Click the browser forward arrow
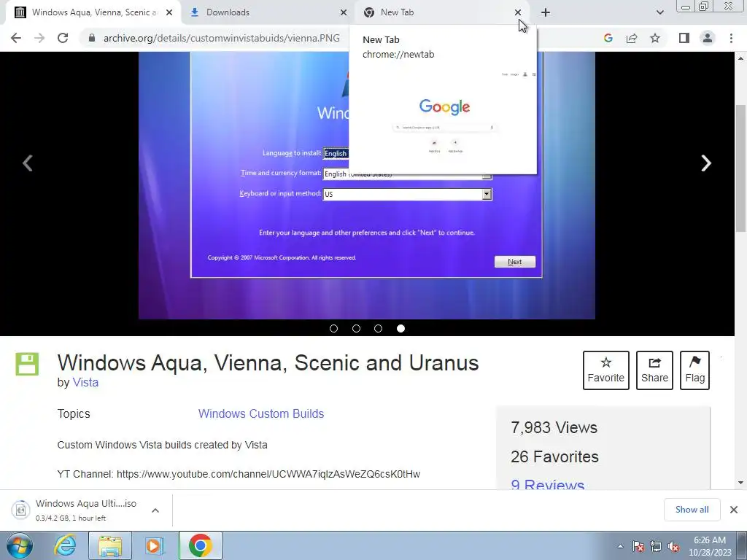This screenshot has height=560, width=747. 39,38
